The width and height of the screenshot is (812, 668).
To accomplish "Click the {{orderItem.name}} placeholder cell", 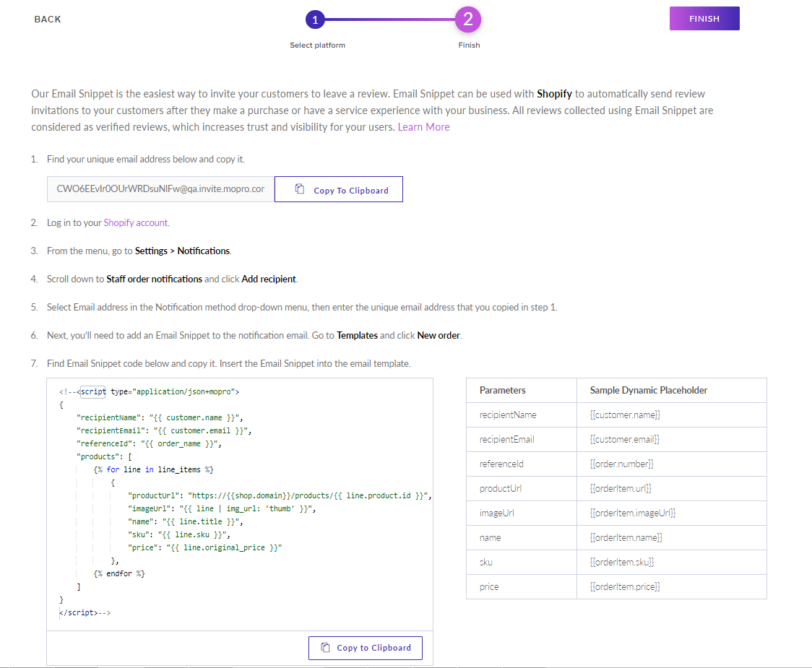I will [672, 537].
